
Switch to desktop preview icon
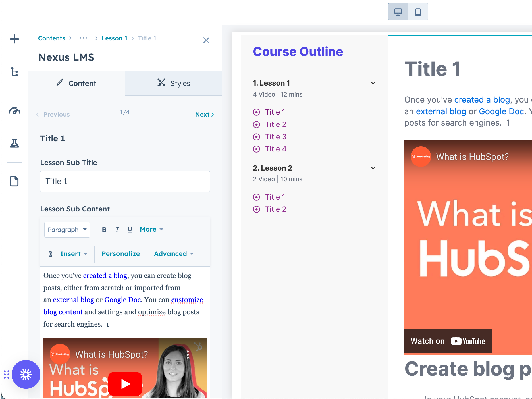(398, 12)
